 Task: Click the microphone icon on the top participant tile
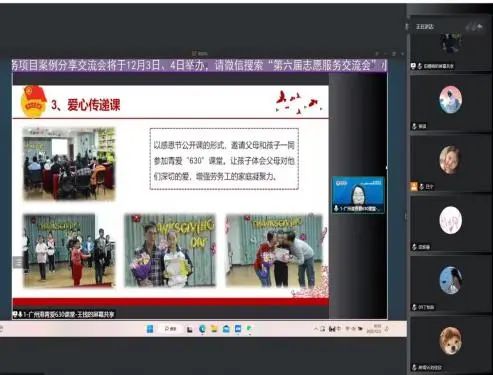coord(420,66)
